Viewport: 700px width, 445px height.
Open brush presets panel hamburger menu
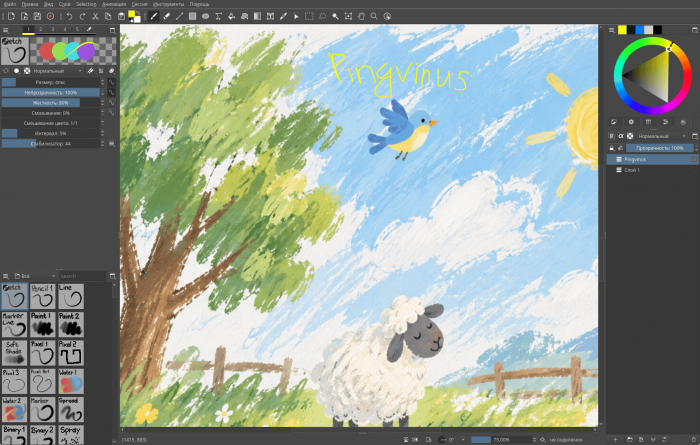tap(5, 276)
